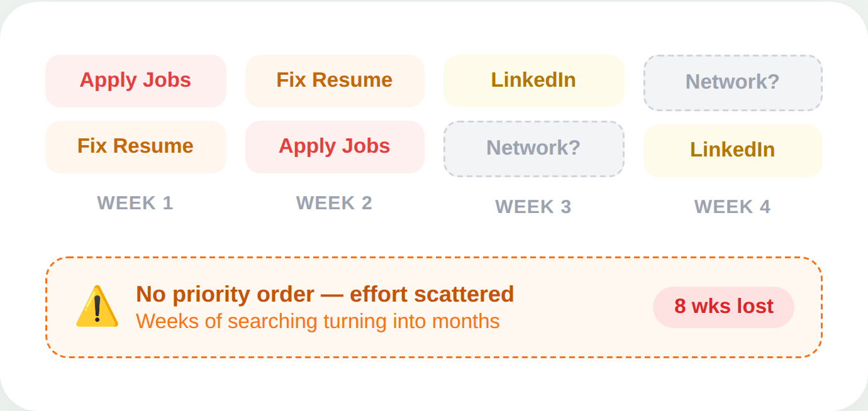The width and height of the screenshot is (868, 411).
Task: Click the WEEK 1 column label
Action: (x=135, y=203)
